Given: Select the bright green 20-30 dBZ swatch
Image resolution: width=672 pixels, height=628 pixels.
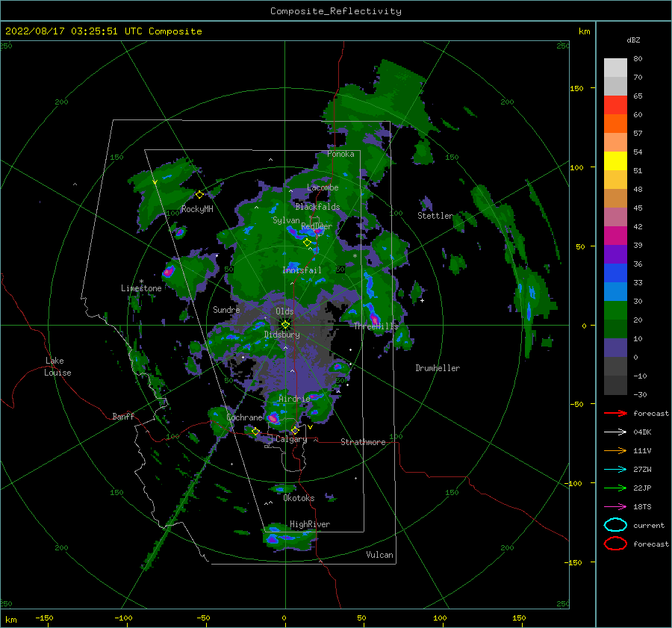Looking at the screenshot, I should point(615,310).
